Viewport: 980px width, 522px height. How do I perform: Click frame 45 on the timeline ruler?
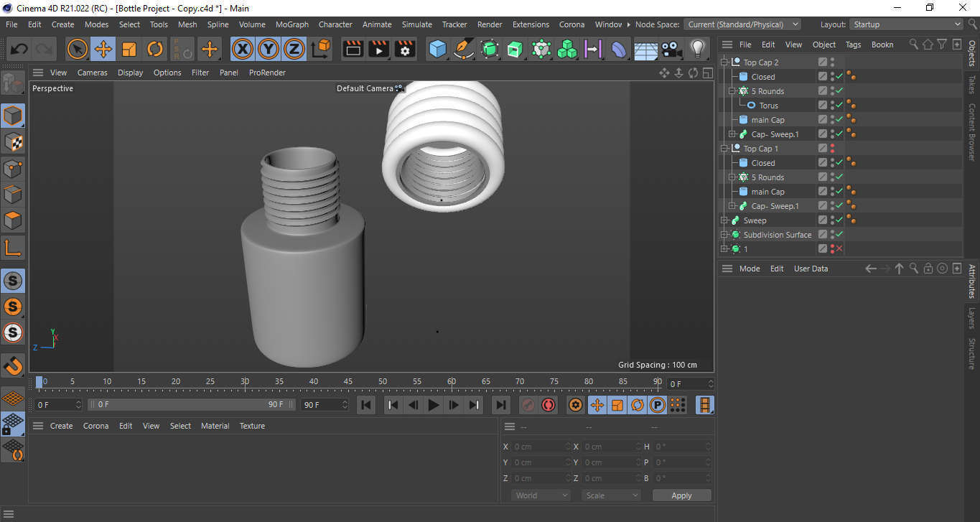[348, 381]
